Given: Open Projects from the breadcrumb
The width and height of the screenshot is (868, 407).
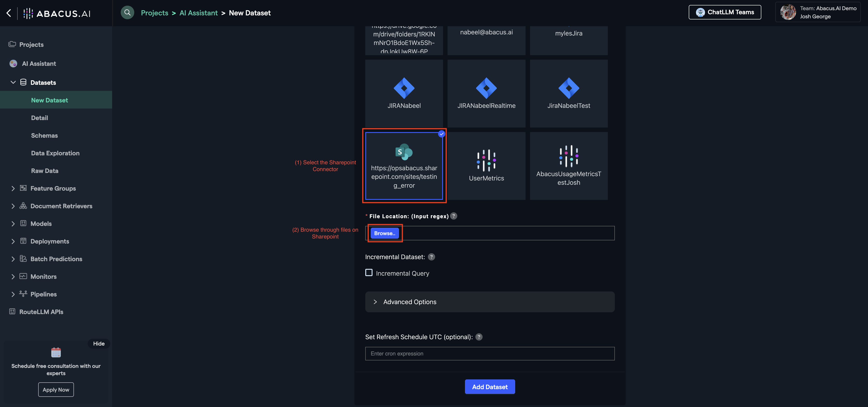Looking at the screenshot, I should click(154, 13).
